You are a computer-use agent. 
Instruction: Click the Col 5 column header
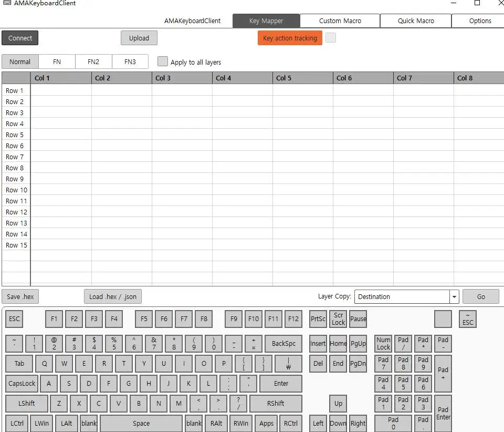coord(303,78)
